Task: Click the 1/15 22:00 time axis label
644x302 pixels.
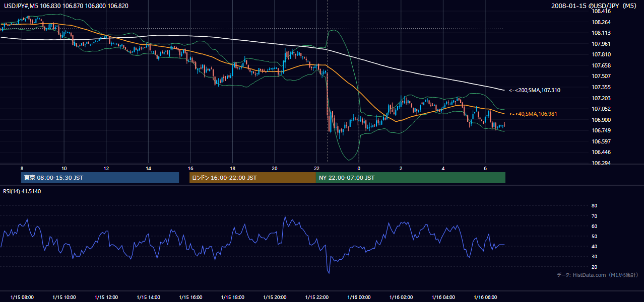Action: 316,297
